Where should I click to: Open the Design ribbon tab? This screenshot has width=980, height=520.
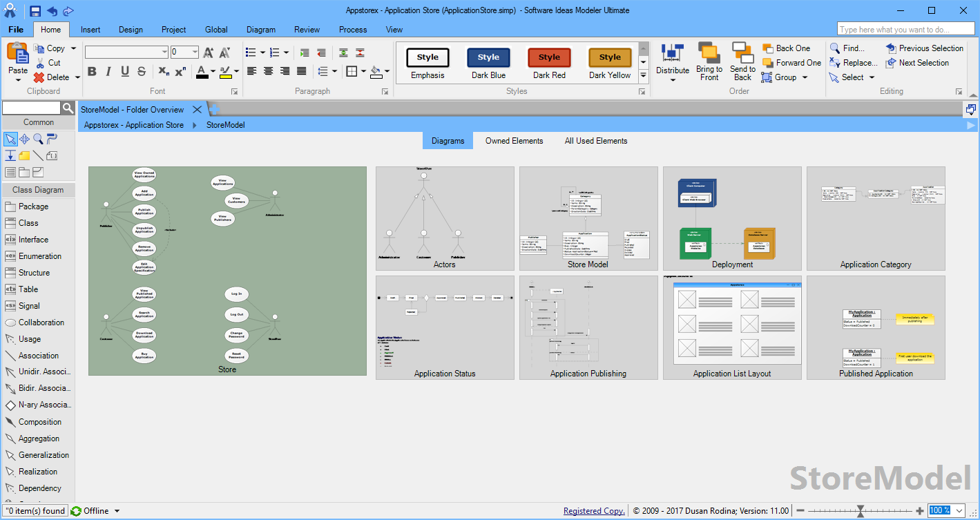(131, 30)
